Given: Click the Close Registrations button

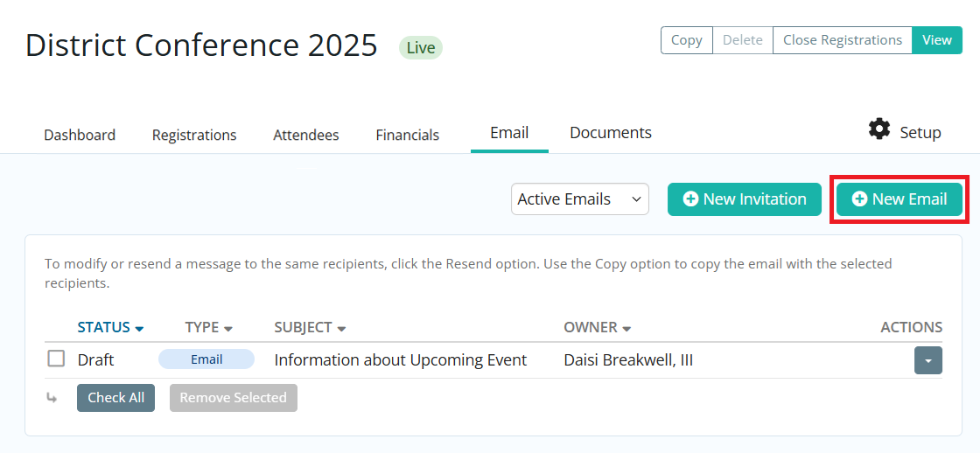Looking at the screenshot, I should pos(842,40).
